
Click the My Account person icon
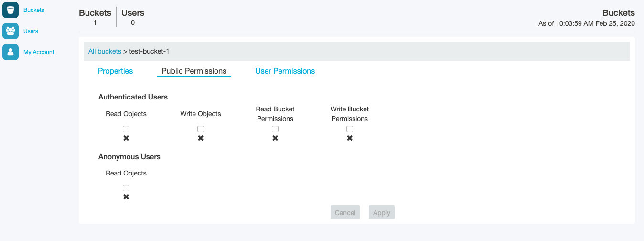11,52
